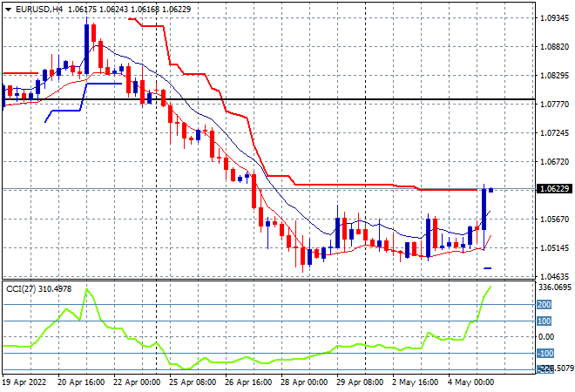Click time axis label 4 May 00:00
The height and width of the screenshot is (392, 575).
tap(470, 382)
